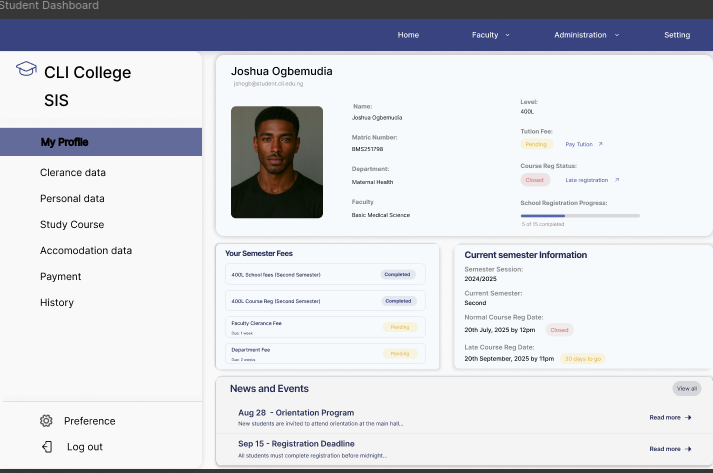Click Registration Deadline Read more arrow
This screenshot has height=473, width=713.
[x=688, y=448]
